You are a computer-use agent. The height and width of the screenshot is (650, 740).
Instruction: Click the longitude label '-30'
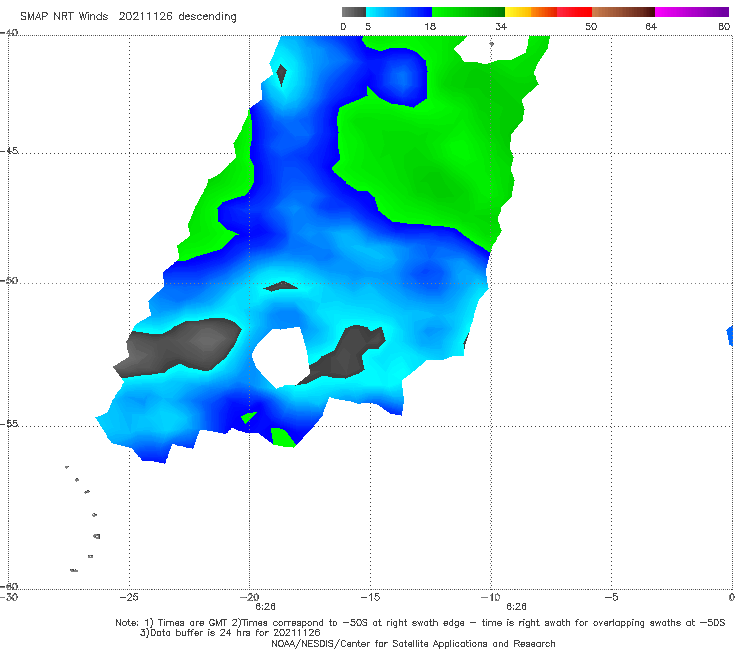pyautogui.click(x=9, y=597)
